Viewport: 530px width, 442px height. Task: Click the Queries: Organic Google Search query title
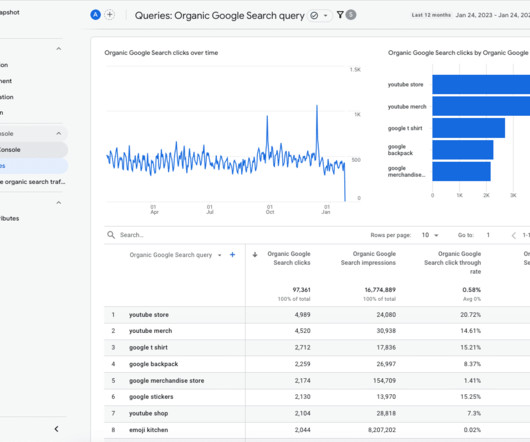tap(220, 16)
